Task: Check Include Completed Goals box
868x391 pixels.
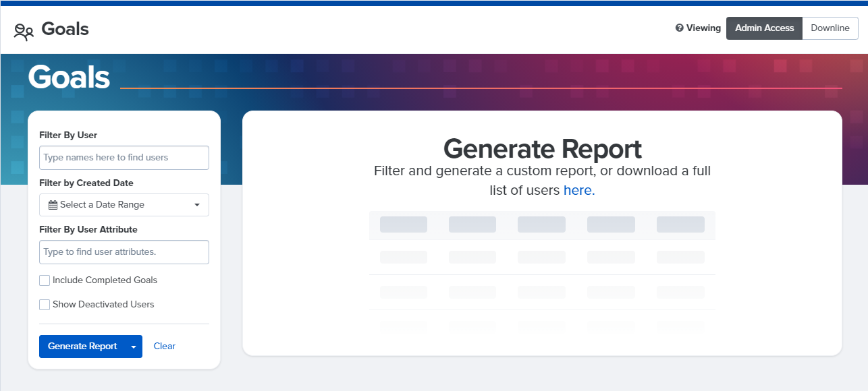Action: coord(45,280)
